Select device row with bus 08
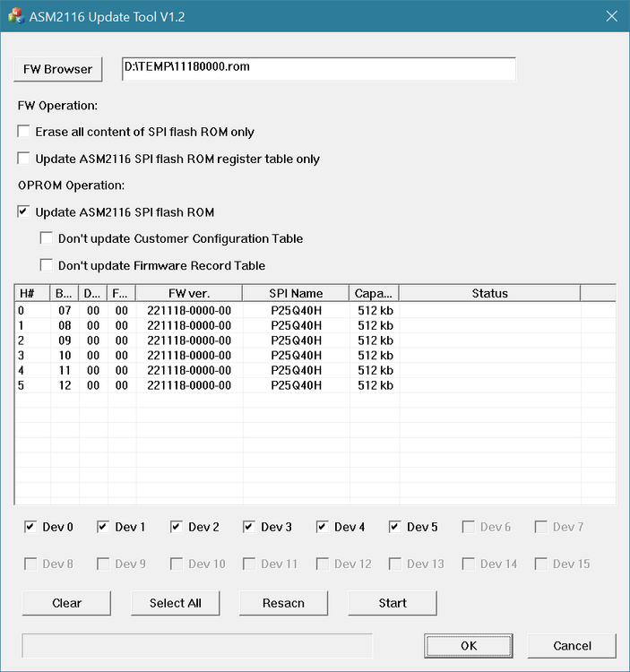This screenshot has height=672, width=630. click(x=315, y=325)
